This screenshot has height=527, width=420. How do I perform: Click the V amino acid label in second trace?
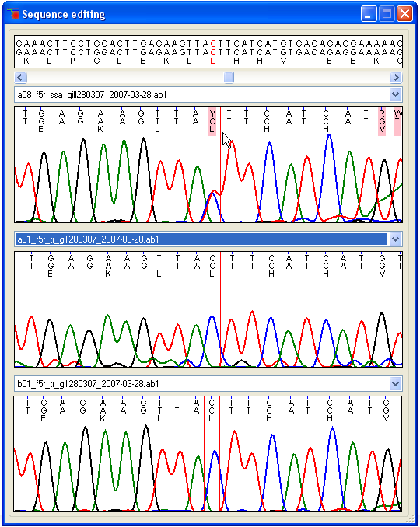coord(382,274)
